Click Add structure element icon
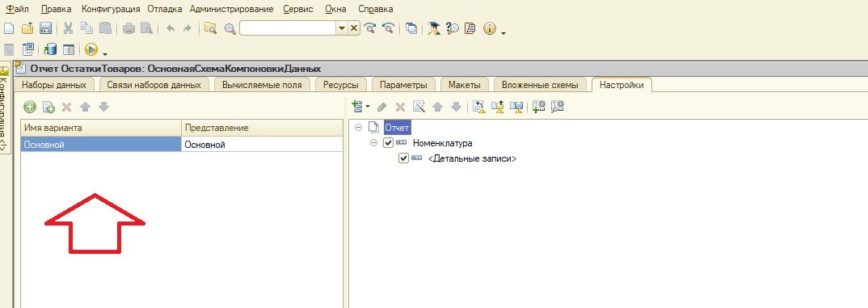 357,107
